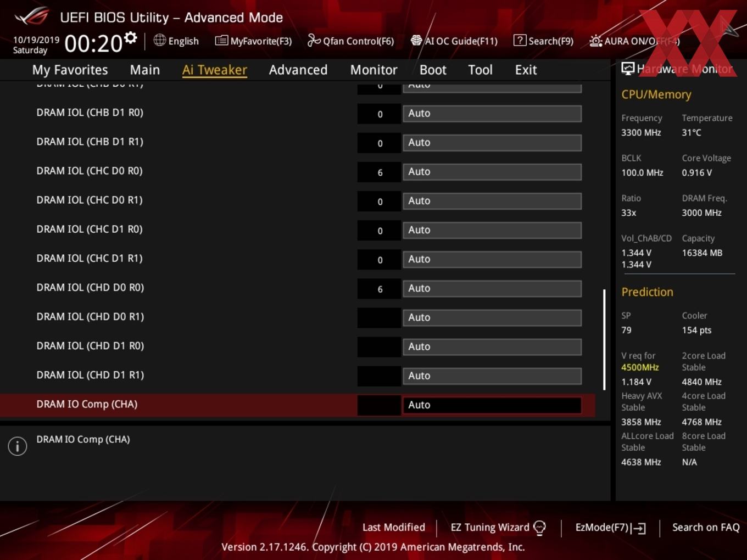
Task: Click the settings gear next to the clock
Action: (x=130, y=38)
